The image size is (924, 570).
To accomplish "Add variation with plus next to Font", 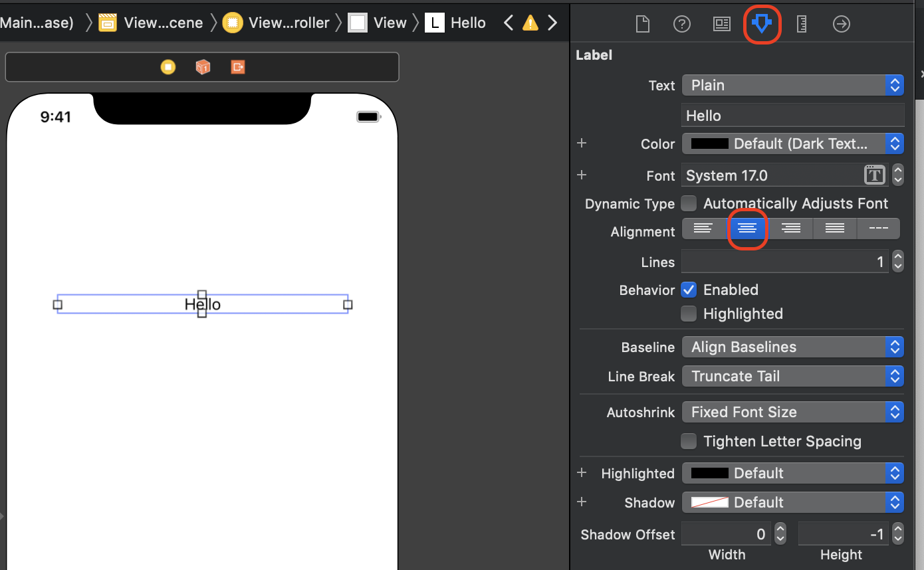I will coord(582,175).
